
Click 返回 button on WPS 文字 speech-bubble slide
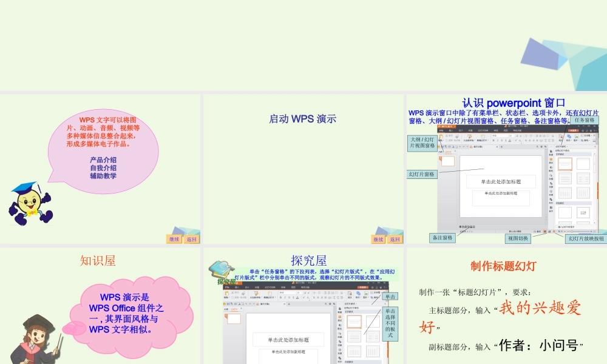[192, 239]
